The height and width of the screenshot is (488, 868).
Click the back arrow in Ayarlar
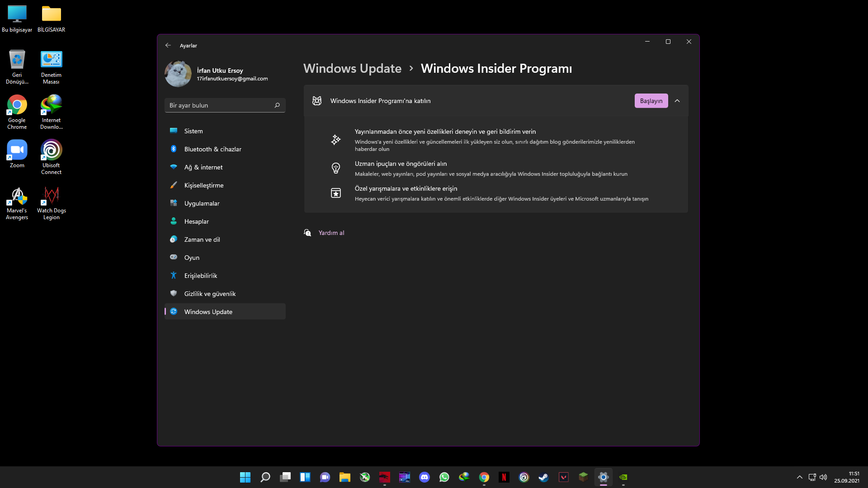[x=168, y=45]
